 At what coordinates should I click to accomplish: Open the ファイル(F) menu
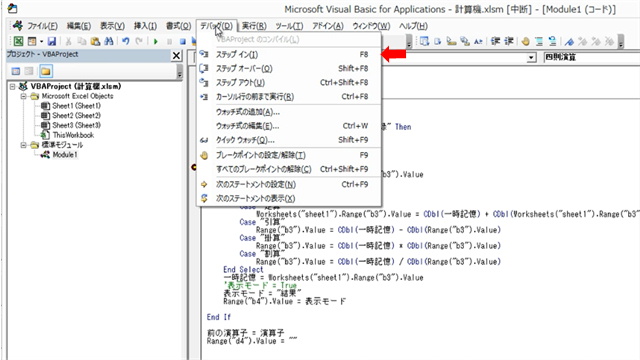pos(42,26)
